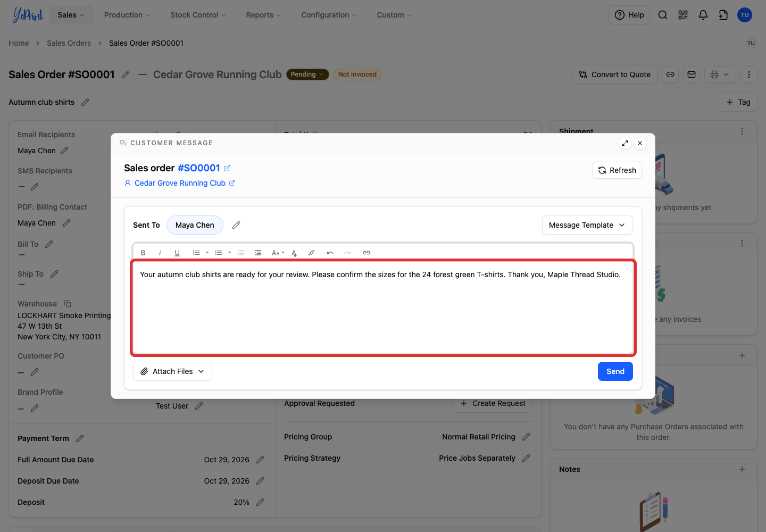Expand the customer message dialog to fullscreen

click(625, 143)
